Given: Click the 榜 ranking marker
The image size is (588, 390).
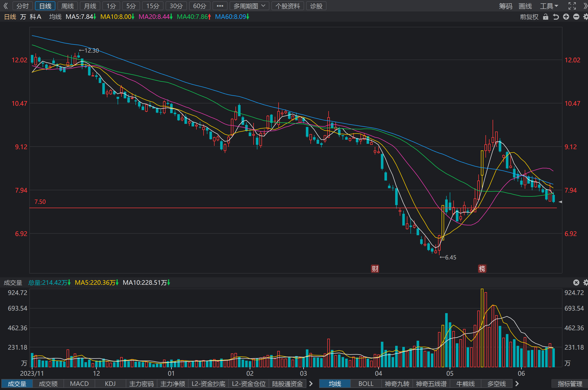Looking at the screenshot, I should (x=482, y=269).
